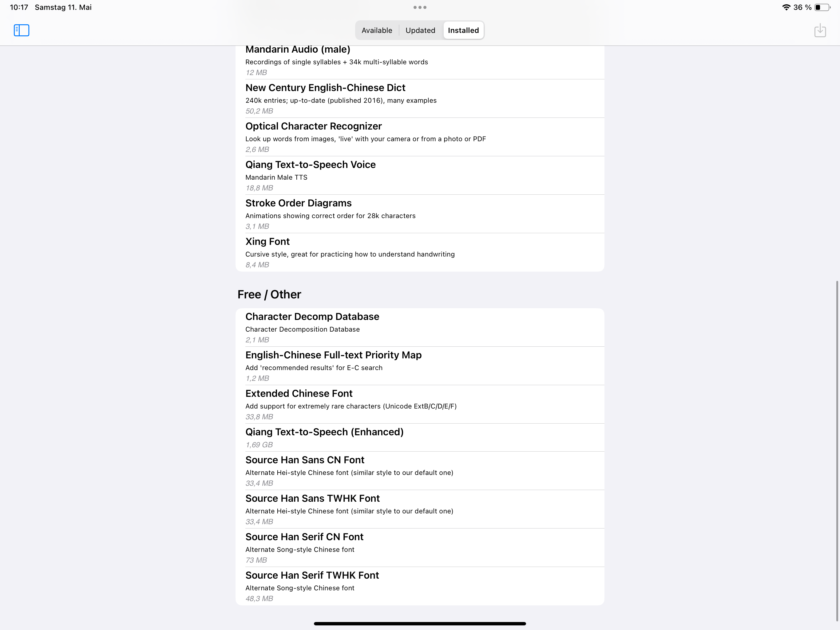Select Qiang Text-to-Speech (Enhanced) item
This screenshot has height=630, width=840.
[x=420, y=438]
